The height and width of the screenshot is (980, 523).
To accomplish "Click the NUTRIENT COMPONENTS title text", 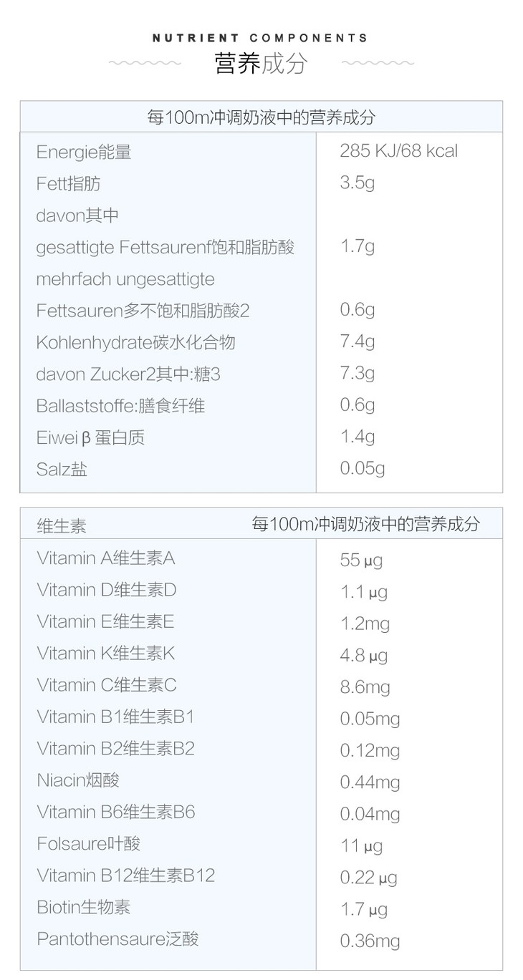I will click(261, 38).
